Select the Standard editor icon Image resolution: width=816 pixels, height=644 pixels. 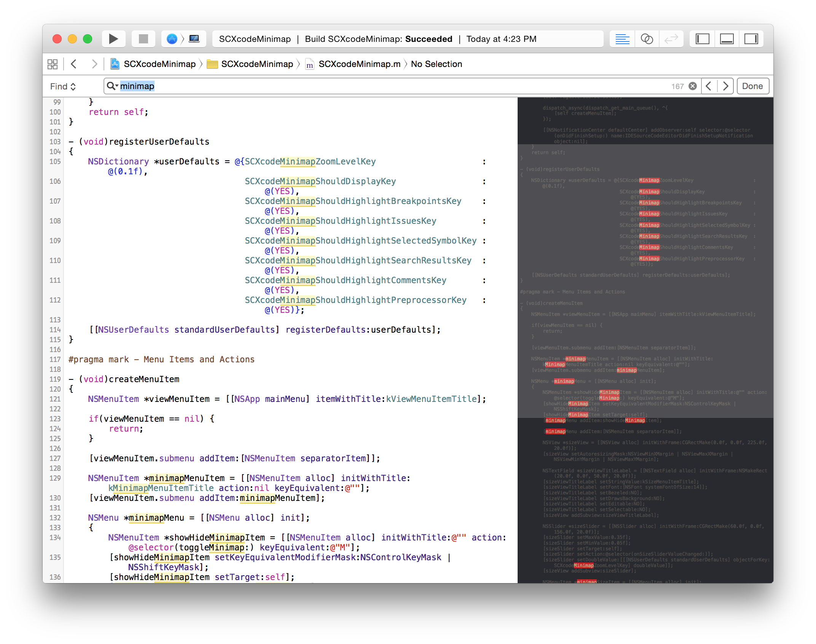tap(622, 39)
